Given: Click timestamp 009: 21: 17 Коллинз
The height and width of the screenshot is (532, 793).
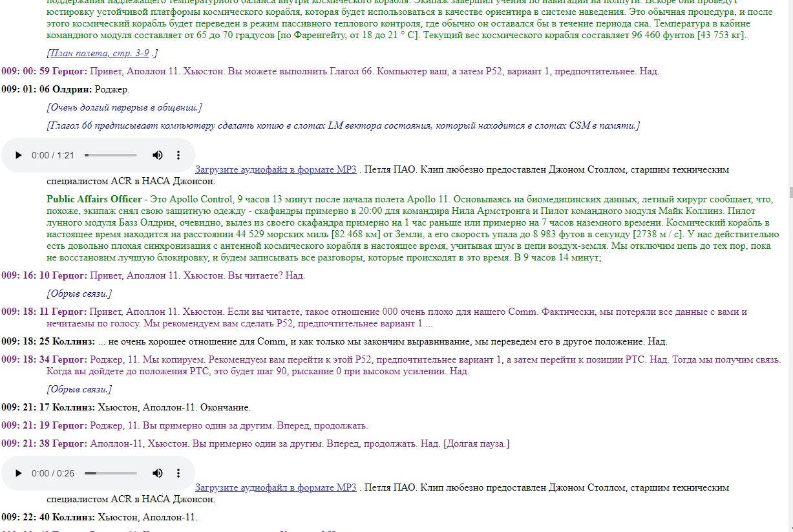Looking at the screenshot, I should pyautogui.click(x=48, y=407).
